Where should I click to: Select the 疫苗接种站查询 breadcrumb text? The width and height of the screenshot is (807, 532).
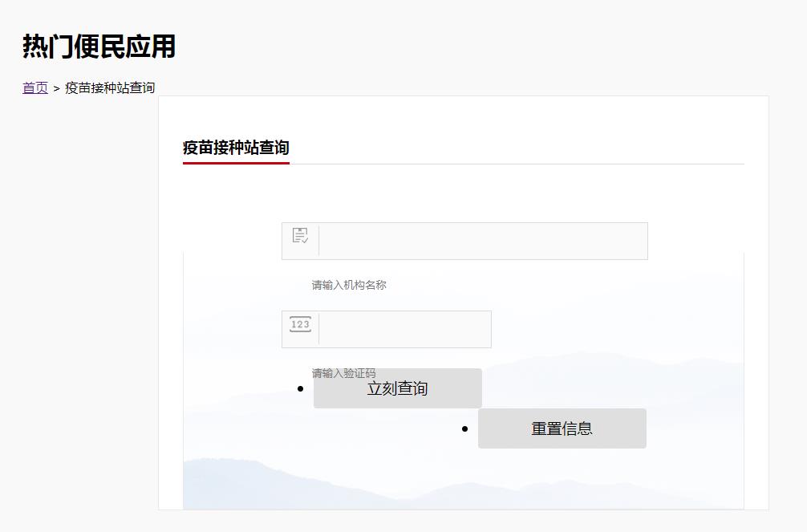(110, 87)
